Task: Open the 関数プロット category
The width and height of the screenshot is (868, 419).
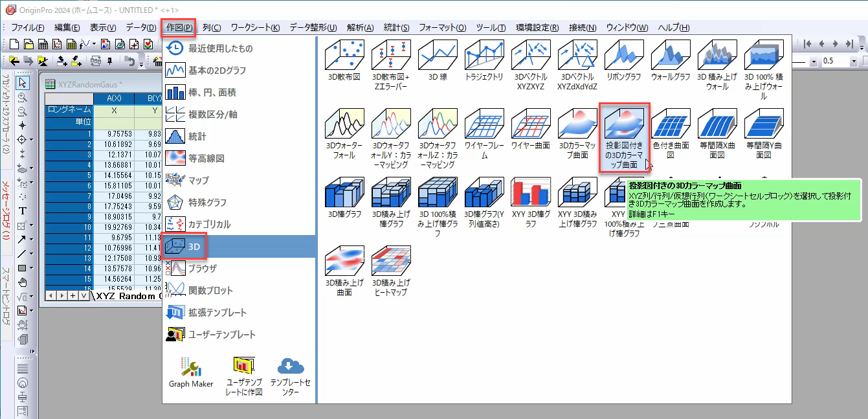Action: tap(239, 290)
